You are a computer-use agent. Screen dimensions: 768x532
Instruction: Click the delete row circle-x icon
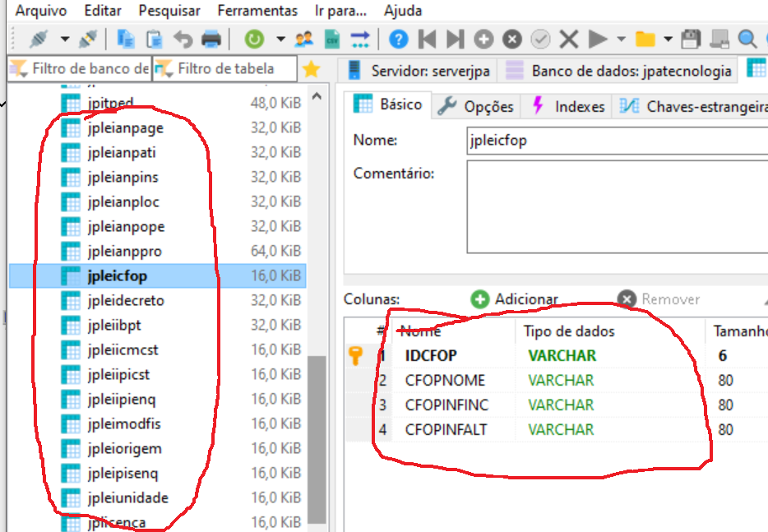click(512, 39)
